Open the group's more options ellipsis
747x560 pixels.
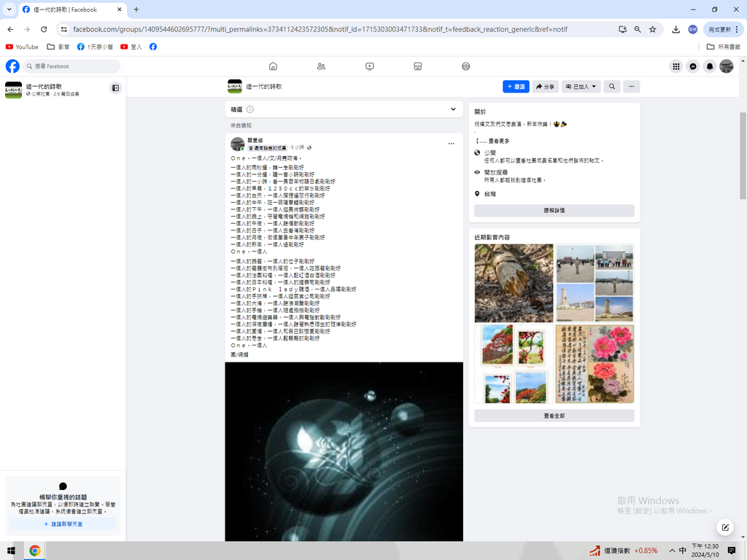pos(632,87)
